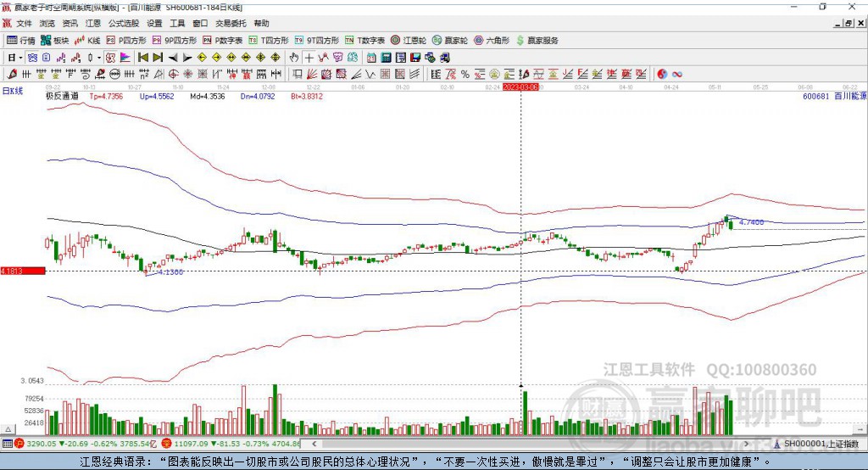Screen dimensions: 868x470
Task: Click the red-blue yin-yang icon
Action: point(662,75)
